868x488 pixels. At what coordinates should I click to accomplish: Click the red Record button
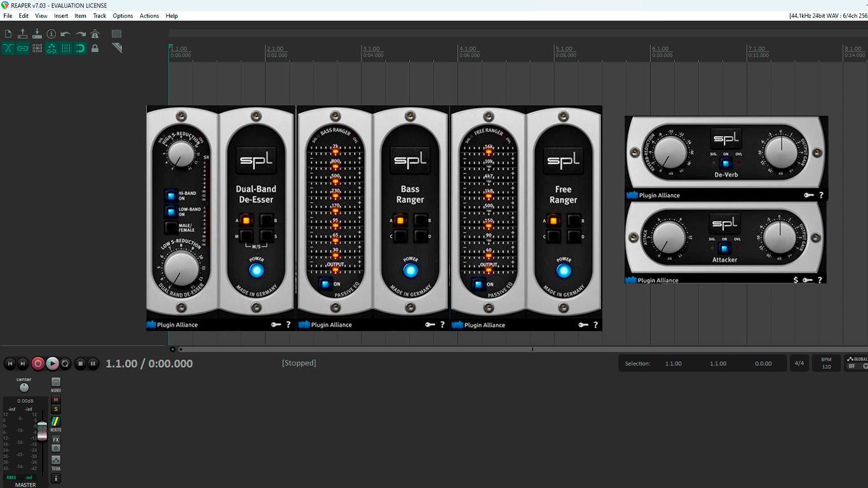point(38,363)
